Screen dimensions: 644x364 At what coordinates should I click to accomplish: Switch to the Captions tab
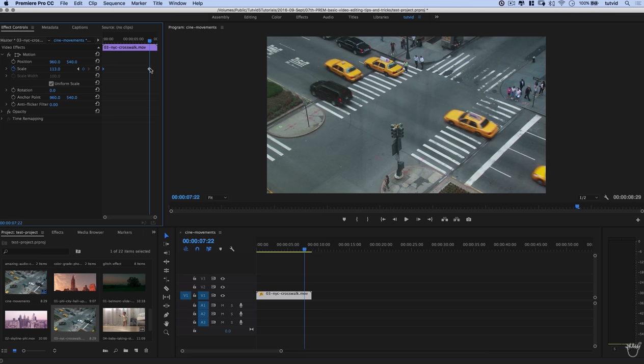pos(79,27)
